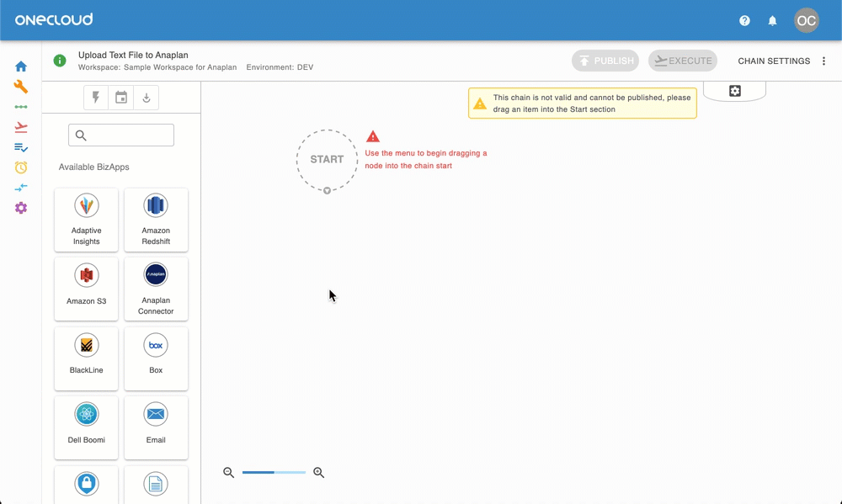Click the Workspace: Sample Workspace for Anaplan text
The height and width of the screenshot is (504, 842).
(x=157, y=67)
